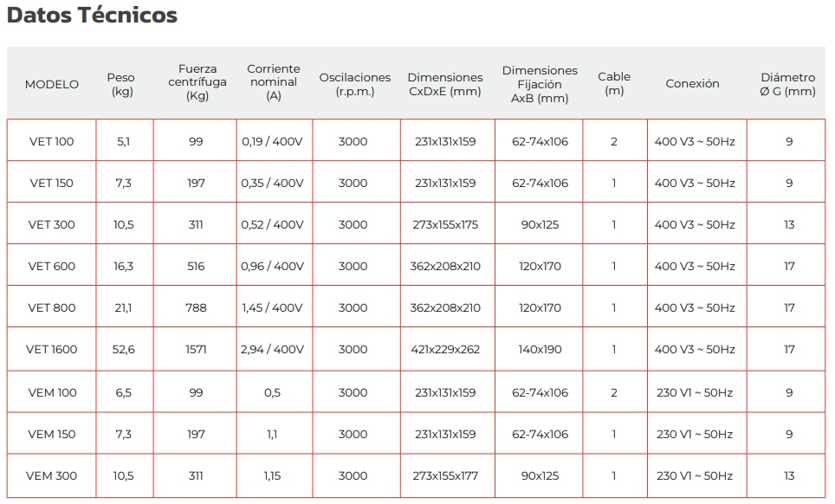Select the VET 800 model cell
The width and height of the screenshot is (835, 504).
pos(52,307)
